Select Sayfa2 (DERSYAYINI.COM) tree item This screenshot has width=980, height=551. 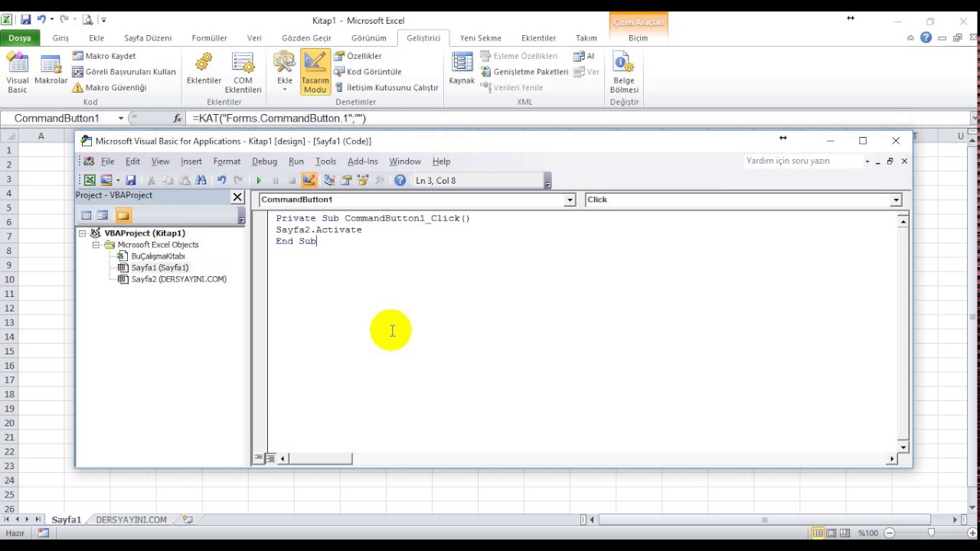coord(178,279)
